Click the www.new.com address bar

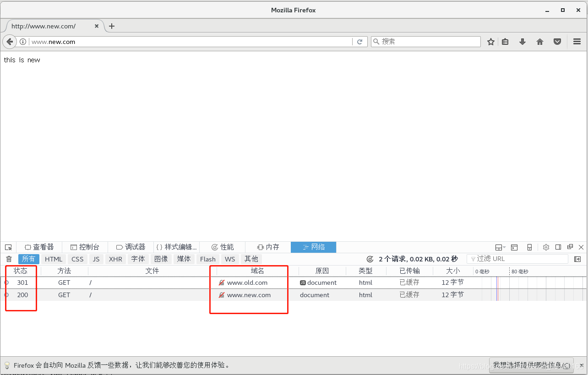[x=190, y=42]
